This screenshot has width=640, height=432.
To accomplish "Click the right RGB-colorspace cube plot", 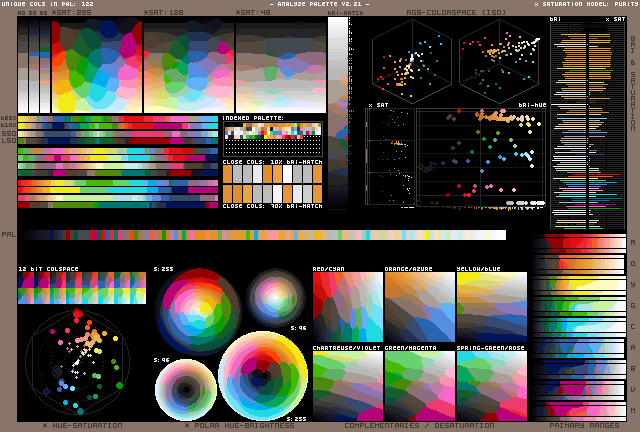I will click(x=499, y=57).
